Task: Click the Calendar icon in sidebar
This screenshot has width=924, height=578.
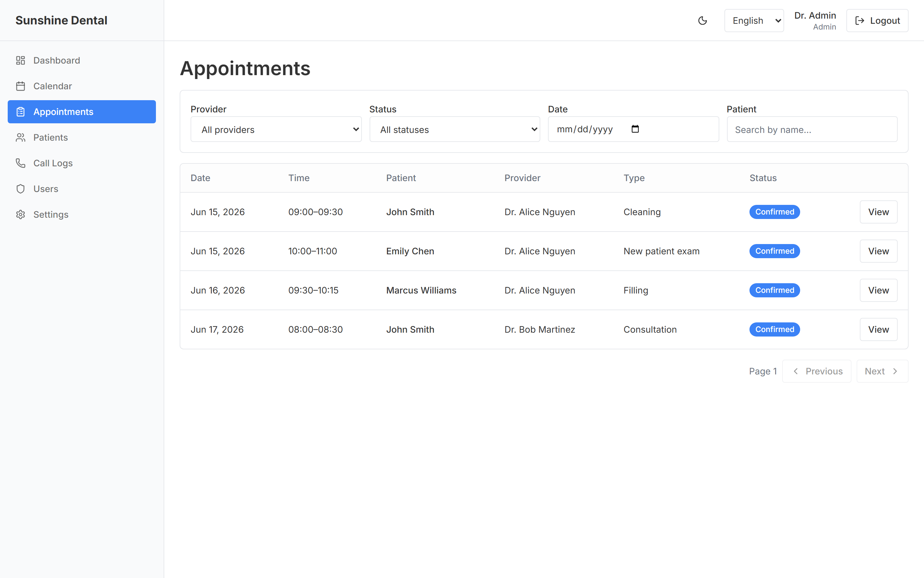Action: (21, 86)
